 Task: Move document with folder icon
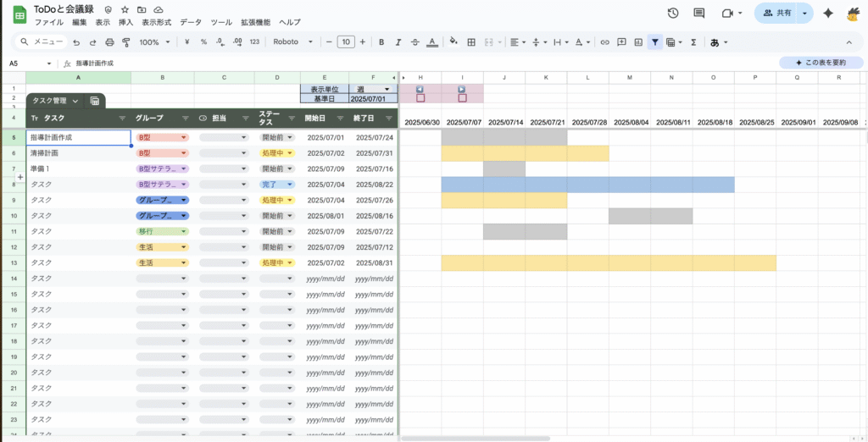142,10
